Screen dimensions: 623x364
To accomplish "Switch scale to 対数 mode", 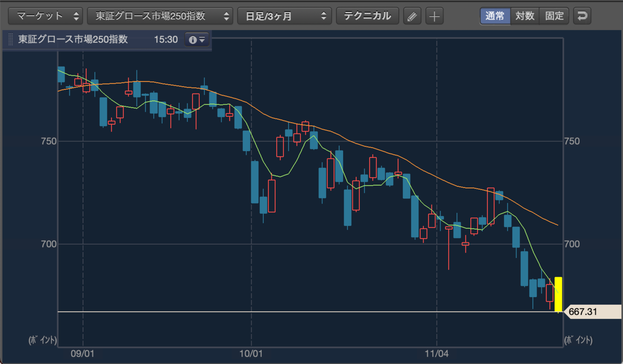I will click(525, 16).
